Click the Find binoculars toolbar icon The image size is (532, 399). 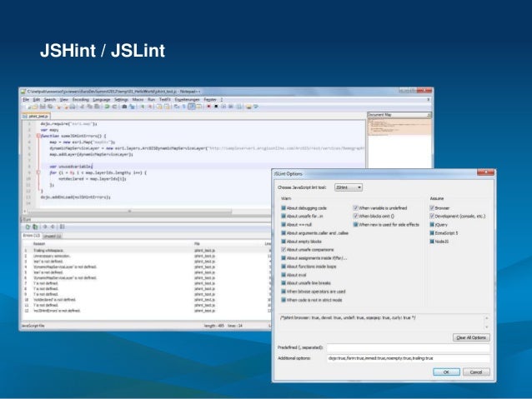[124, 107]
